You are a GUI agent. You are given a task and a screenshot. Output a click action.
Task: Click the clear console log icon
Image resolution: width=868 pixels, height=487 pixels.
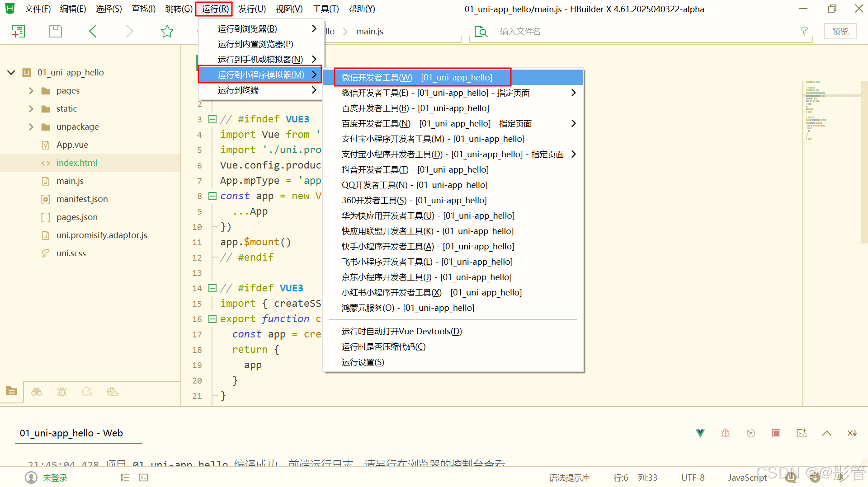coord(802,433)
